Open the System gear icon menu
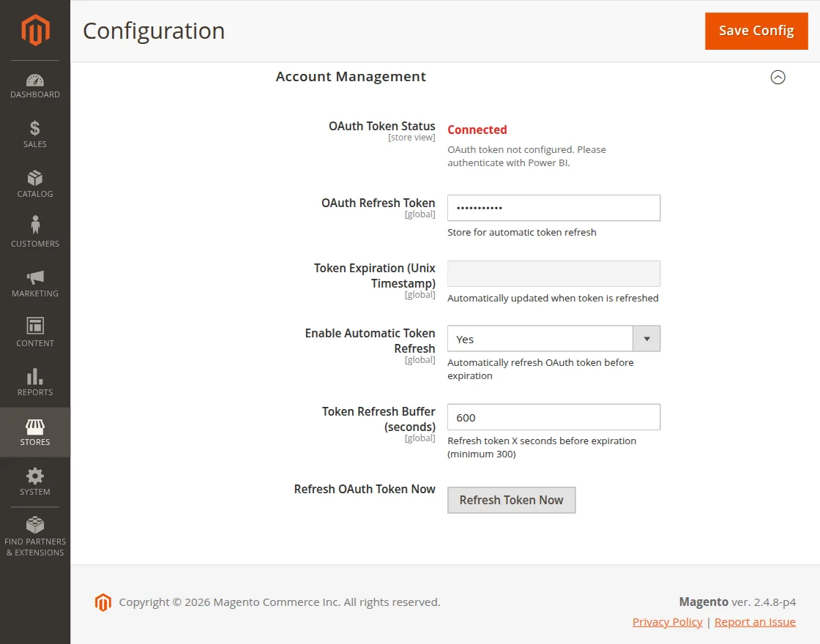 pyautogui.click(x=35, y=476)
